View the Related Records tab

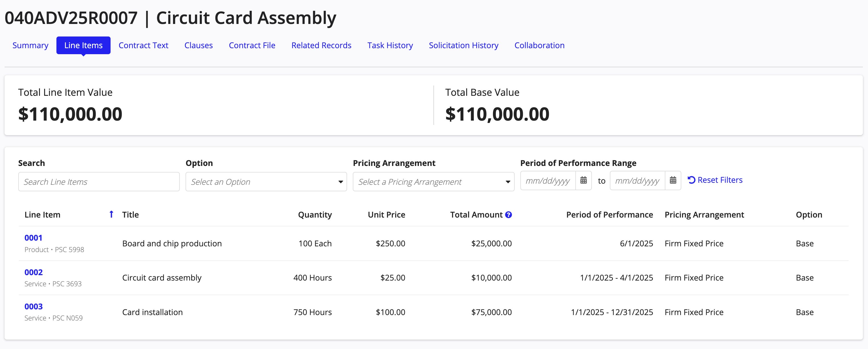[321, 45]
